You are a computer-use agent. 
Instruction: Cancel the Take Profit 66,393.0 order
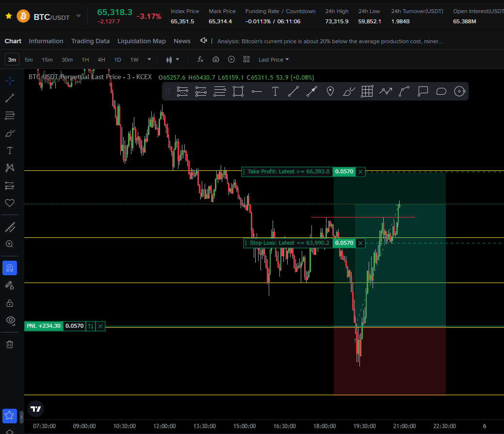tap(360, 172)
